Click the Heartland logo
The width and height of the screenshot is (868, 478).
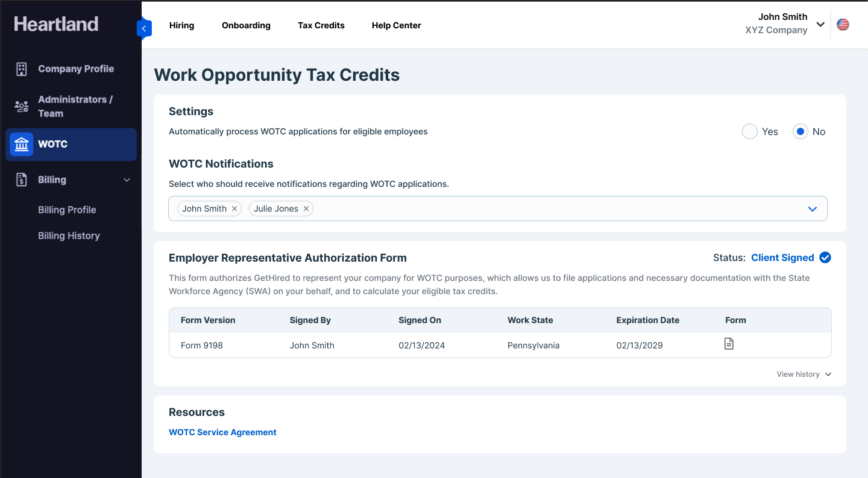(56, 24)
